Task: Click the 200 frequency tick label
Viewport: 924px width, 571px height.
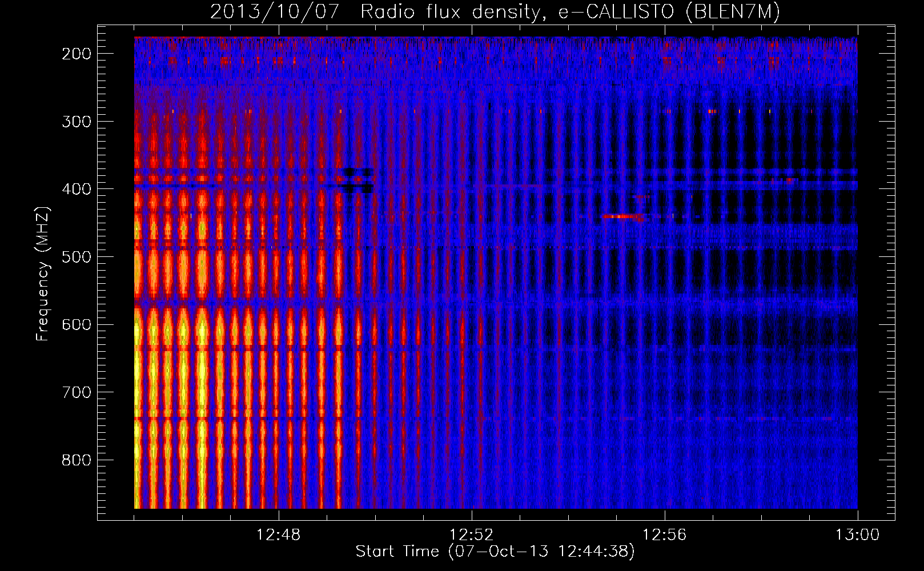Action: pyautogui.click(x=77, y=54)
